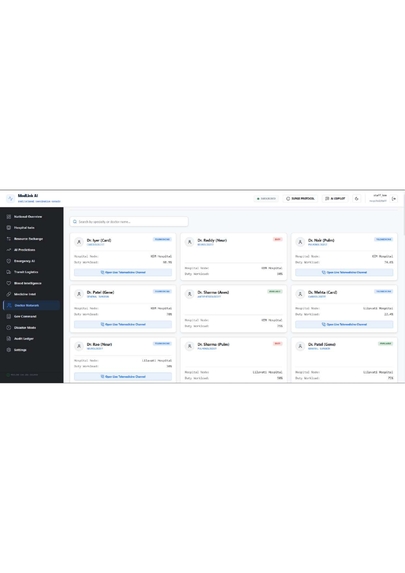Click the staff user name in the header
This screenshot has height=573, width=405.
pyautogui.click(x=380, y=196)
